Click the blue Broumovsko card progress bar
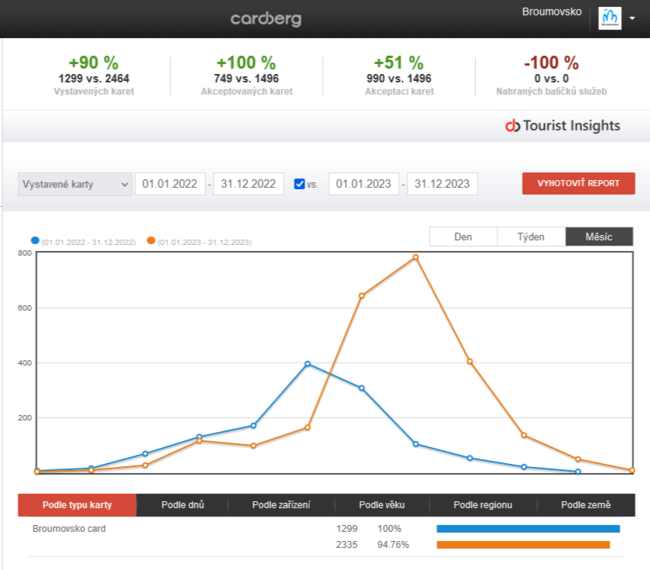 [x=528, y=528]
